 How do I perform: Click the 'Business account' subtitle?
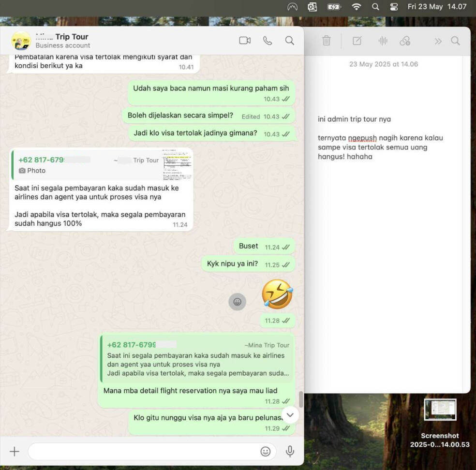click(63, 45)
